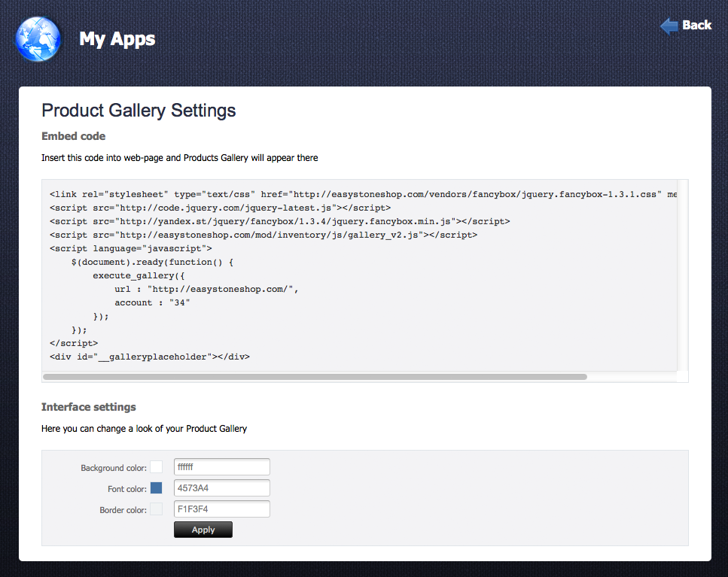728x577 pixels.
Task: Click the Background color input showing ffffff
Action: pyautogui.click(x=221, y=466)
